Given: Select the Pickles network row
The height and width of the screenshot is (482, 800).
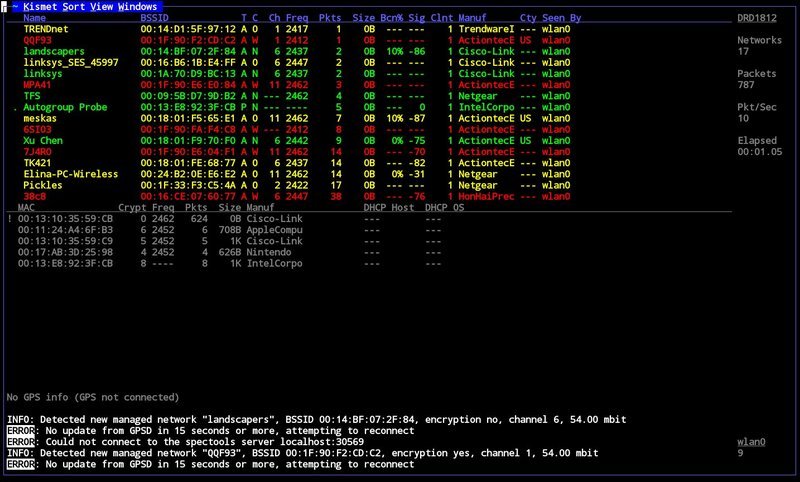Looking at the screenshot, I should (x=297, y=186).
